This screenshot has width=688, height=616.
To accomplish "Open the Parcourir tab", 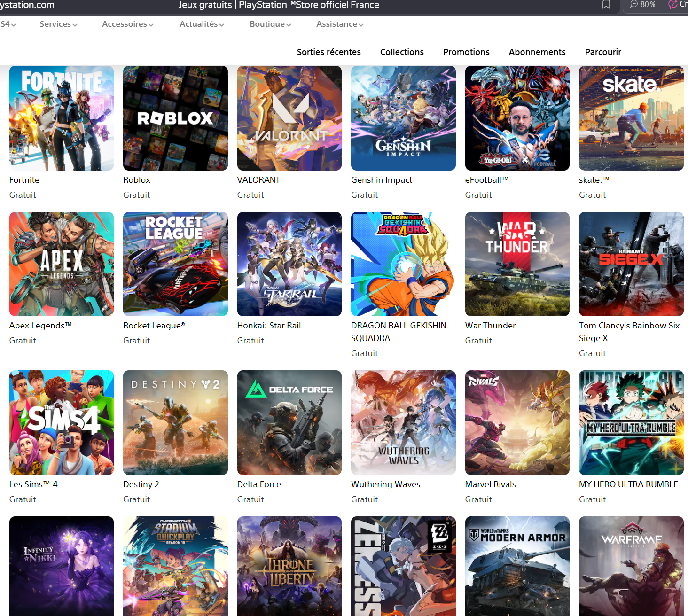I will pos(603,52).
